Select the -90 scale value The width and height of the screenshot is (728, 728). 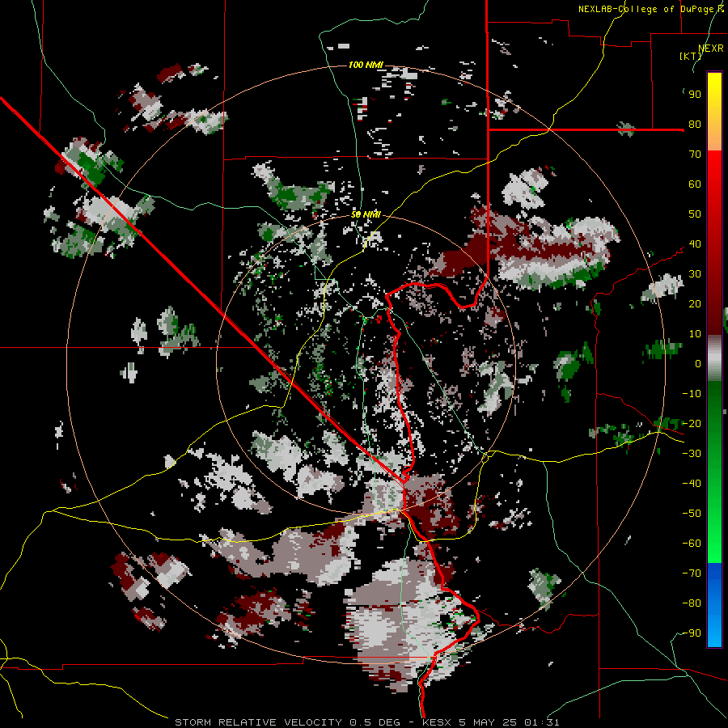692,633
